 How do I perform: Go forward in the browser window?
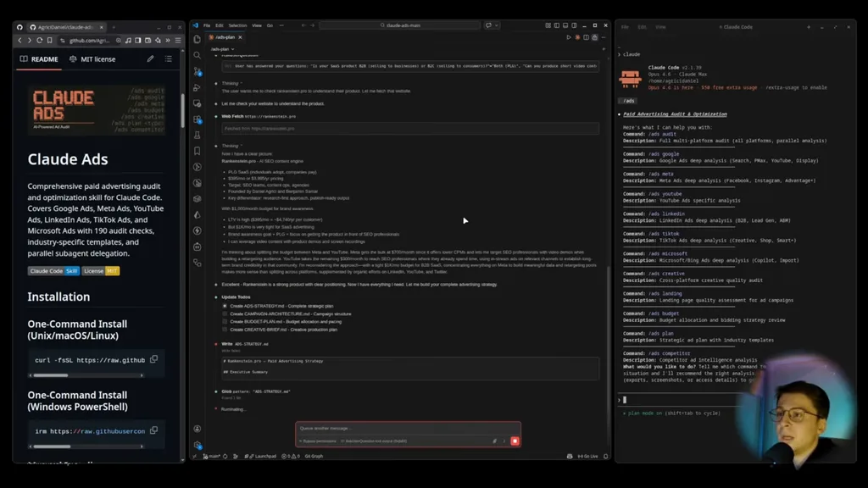pyautogui.click(x=30, y=41)
